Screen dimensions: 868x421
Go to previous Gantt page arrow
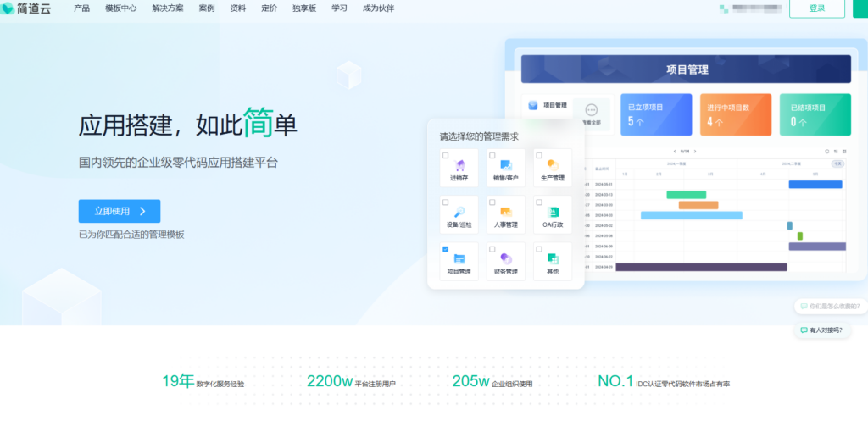pos(674,151)
